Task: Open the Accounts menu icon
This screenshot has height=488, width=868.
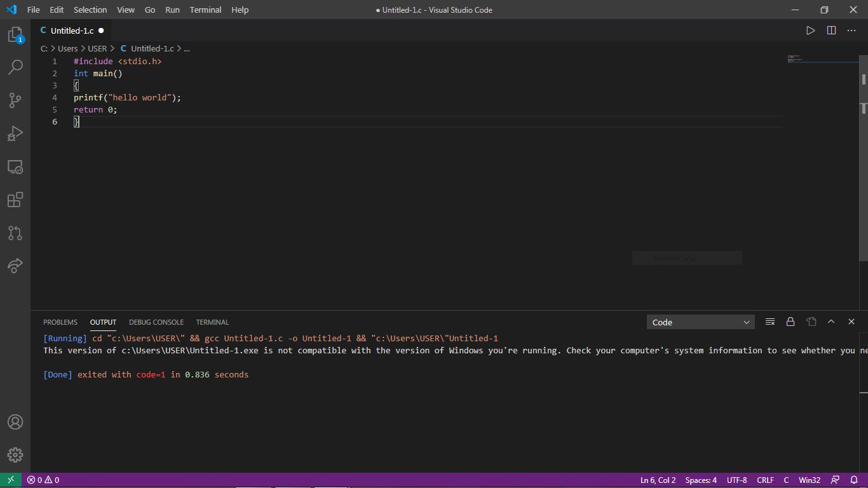Action: click(15, 422)
